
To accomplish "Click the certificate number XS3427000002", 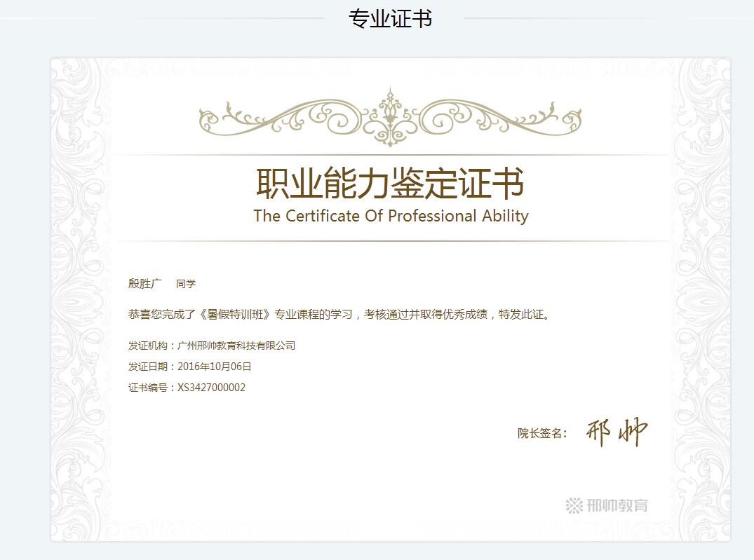I will pos(212,388).
